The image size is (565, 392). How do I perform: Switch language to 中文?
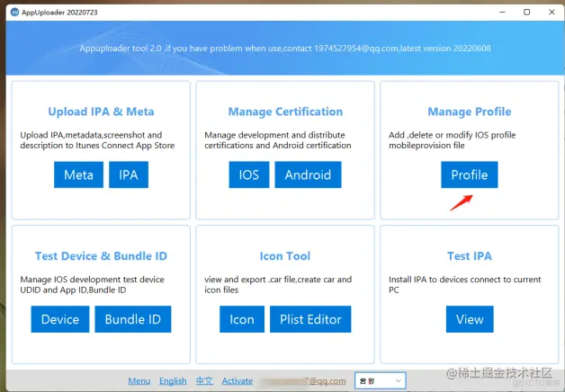coord(204,381)
